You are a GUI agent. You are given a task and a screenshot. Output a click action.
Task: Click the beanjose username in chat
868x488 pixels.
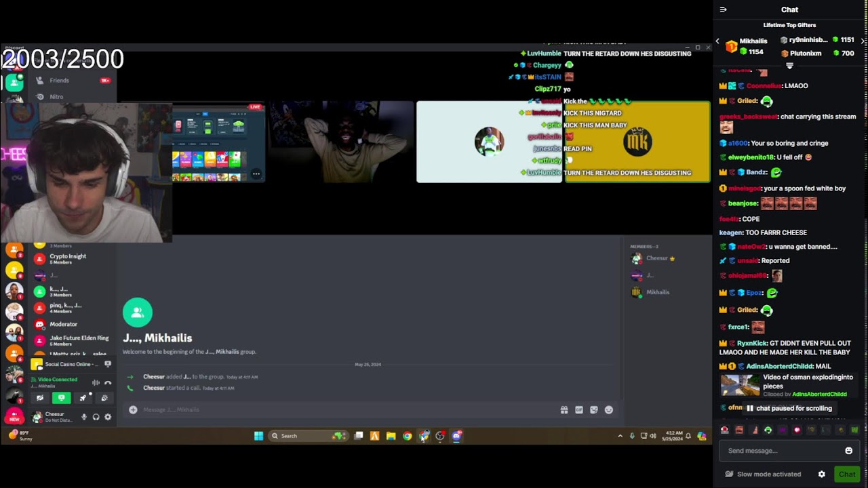pos(743,203)
